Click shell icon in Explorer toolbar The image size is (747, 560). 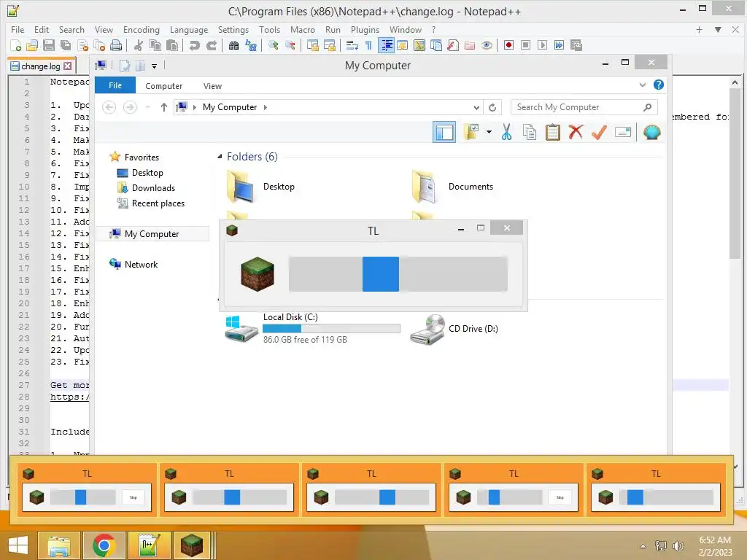(651, 132)
